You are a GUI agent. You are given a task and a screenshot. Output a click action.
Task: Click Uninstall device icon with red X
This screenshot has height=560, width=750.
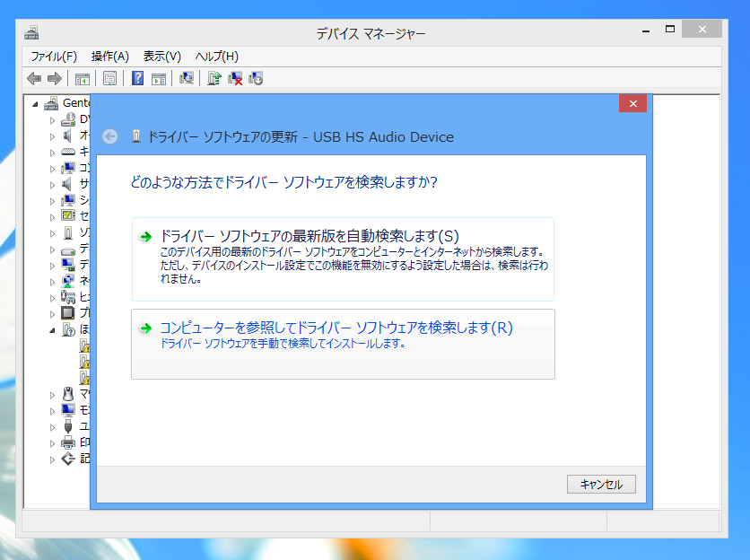coord(235,78)
